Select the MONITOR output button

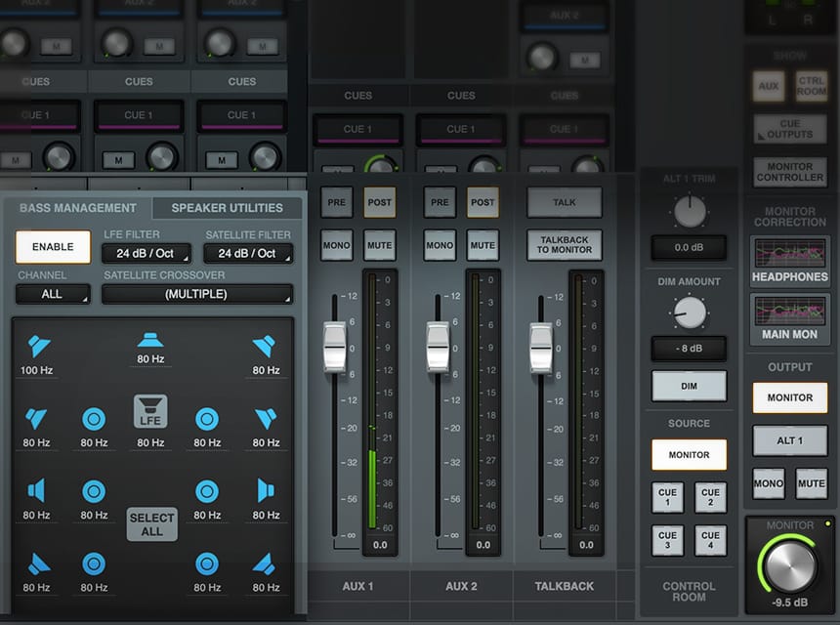[x=789, y=397]
